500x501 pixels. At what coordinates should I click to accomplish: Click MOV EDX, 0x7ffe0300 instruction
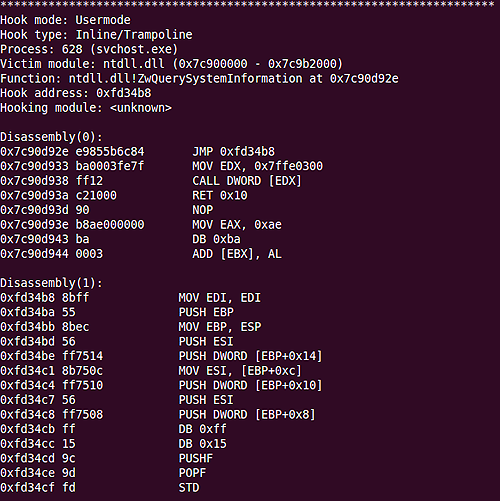tap(258, 166)
